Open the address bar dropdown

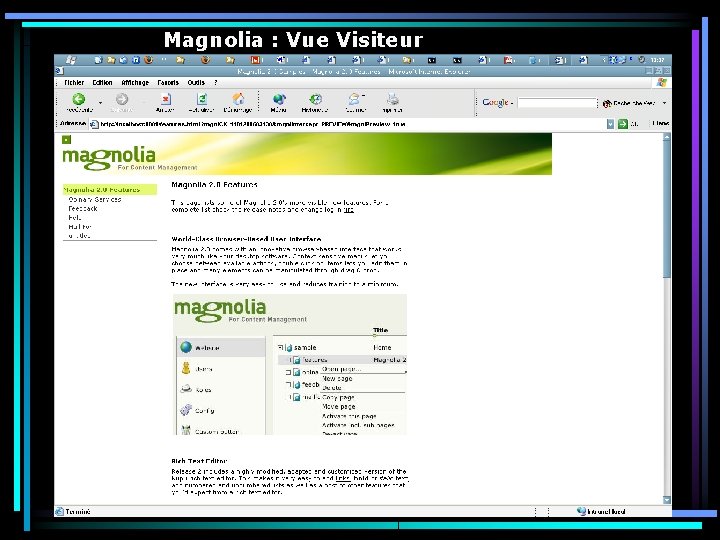click(610, 124)
